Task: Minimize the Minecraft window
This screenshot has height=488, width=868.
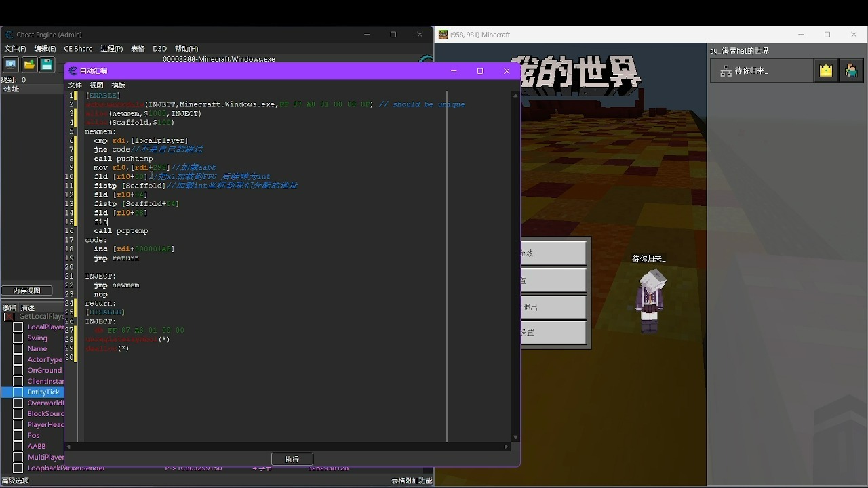Action: click(x=801, y=35)
